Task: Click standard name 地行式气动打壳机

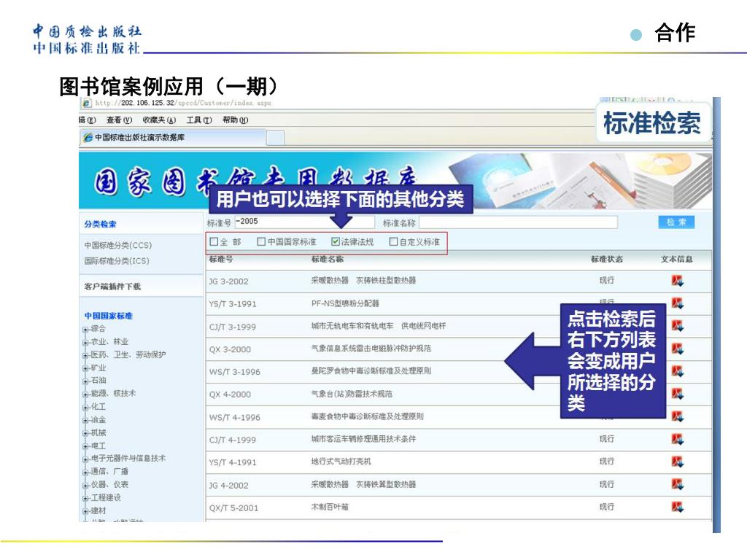Action: click(x=341, y=462)
